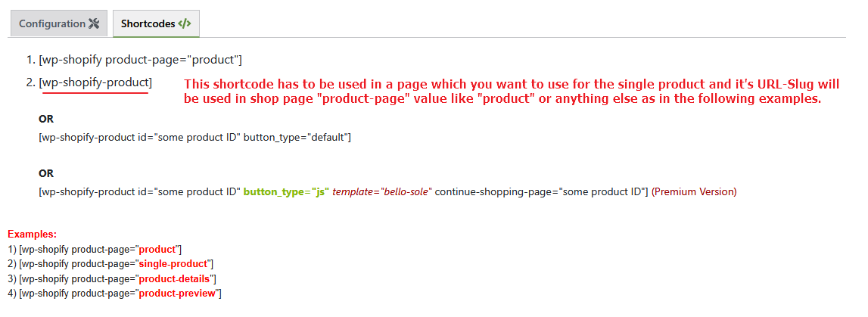The image size is (868, 317).
Task: Click the second bold OR label
Action: pos(46,173)
